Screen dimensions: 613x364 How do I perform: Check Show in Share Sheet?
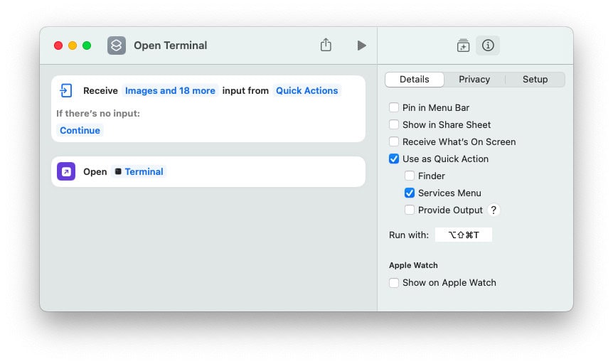pos(394,124)
